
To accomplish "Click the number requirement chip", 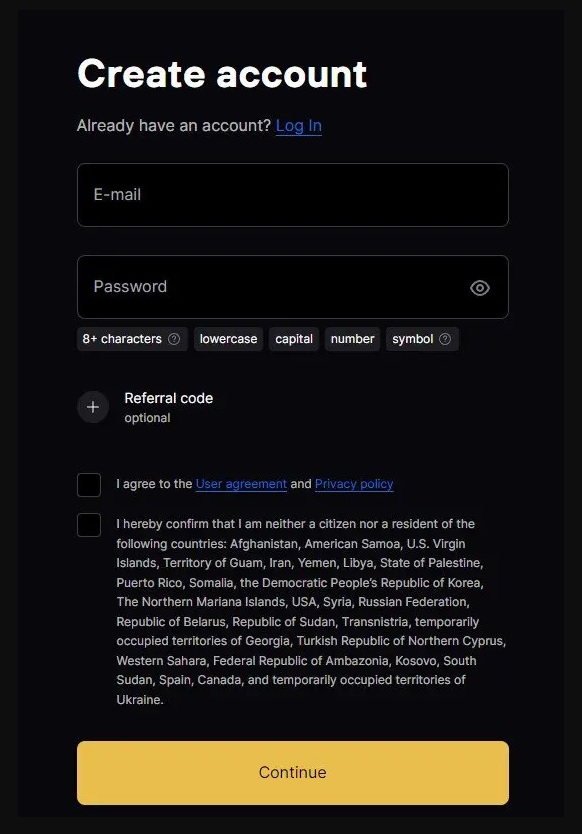I will 352,339.
